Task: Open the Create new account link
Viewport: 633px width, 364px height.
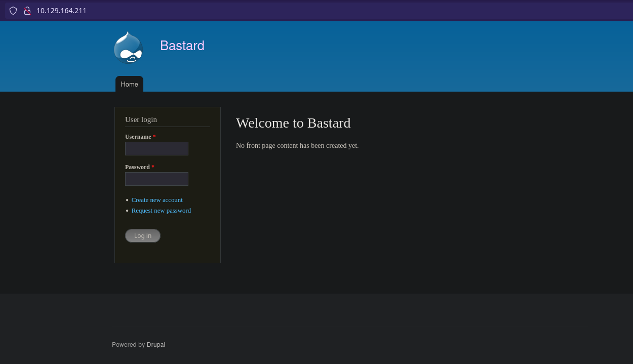Action: 157,200
